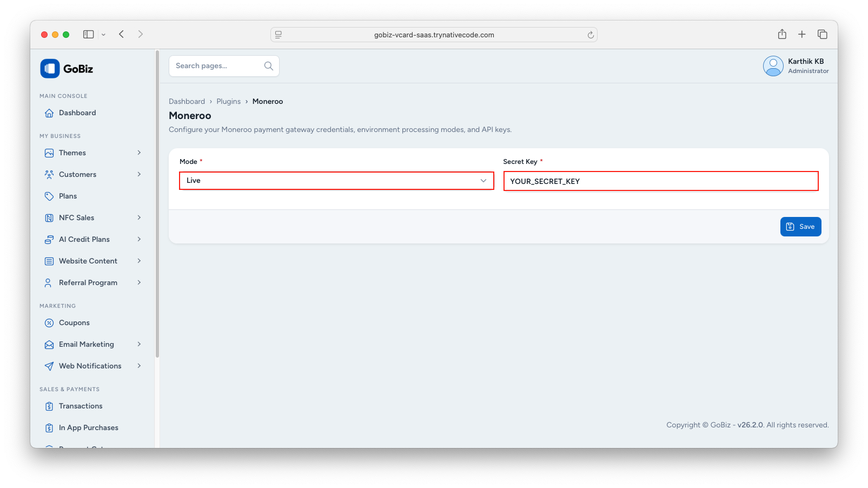This screenshot has height=488, width=868.
Task: Click the Coupons percent icon
Action: tap(49, 323)
